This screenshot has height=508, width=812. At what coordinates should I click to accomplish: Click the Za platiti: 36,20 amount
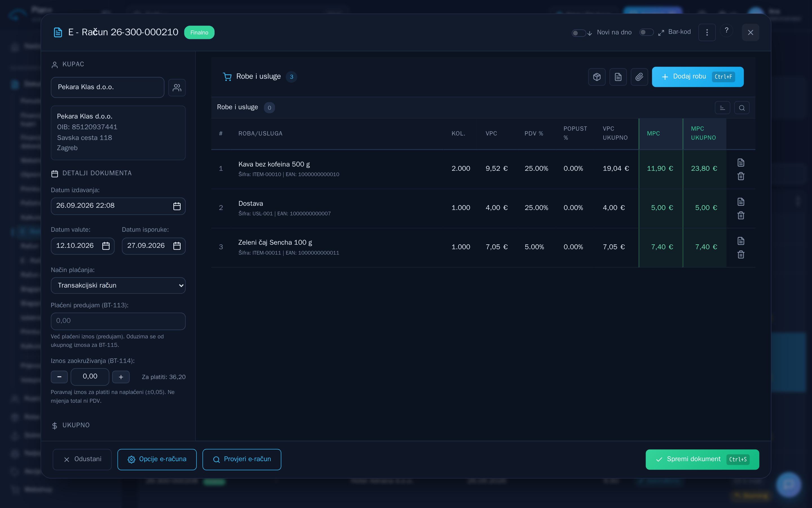(164, 377)
